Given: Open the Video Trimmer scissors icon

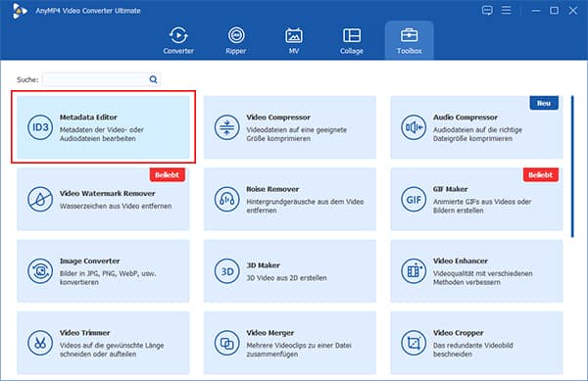Looking at the screenshot, I should click(40, 343).
